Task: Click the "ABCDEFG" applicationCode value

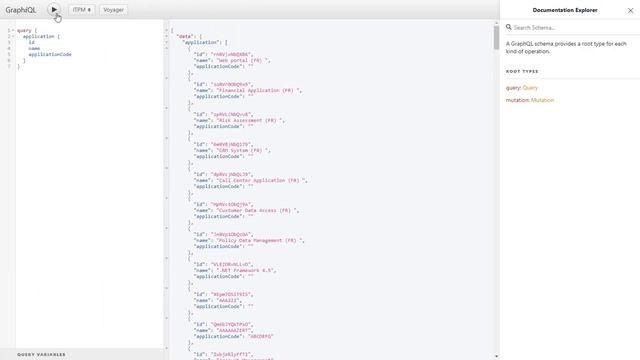Action: tap(261, 336)
